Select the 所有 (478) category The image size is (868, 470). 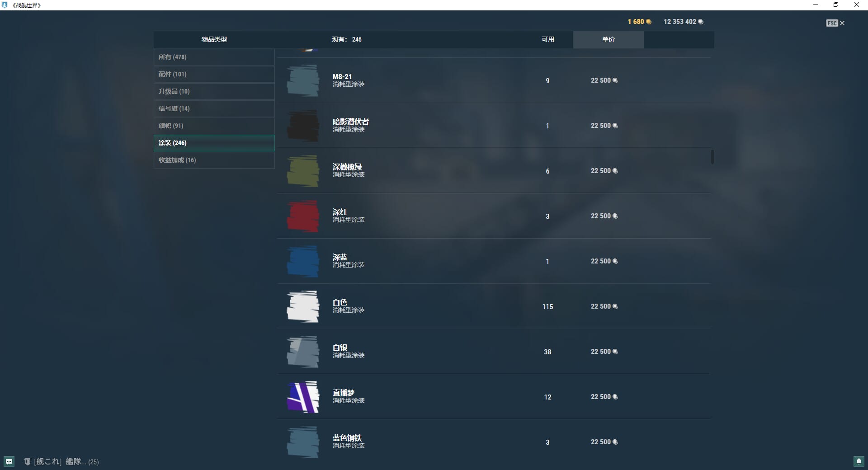pos(214,57)
